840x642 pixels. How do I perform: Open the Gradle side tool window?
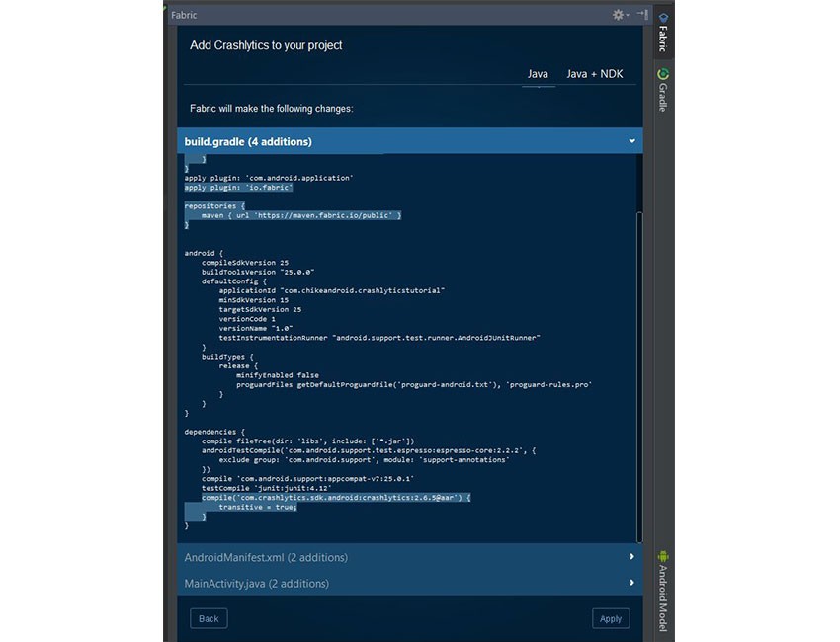[663, 90]
